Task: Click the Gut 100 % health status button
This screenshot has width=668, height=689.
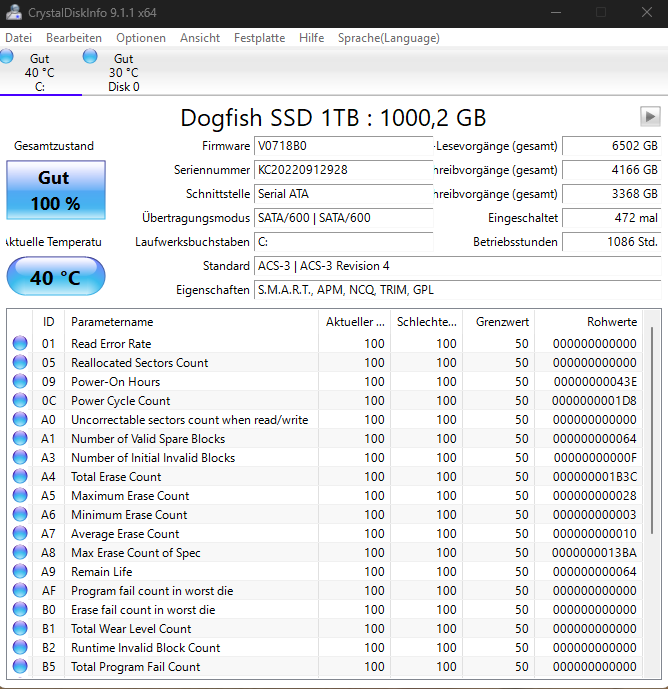Action: 56,190
